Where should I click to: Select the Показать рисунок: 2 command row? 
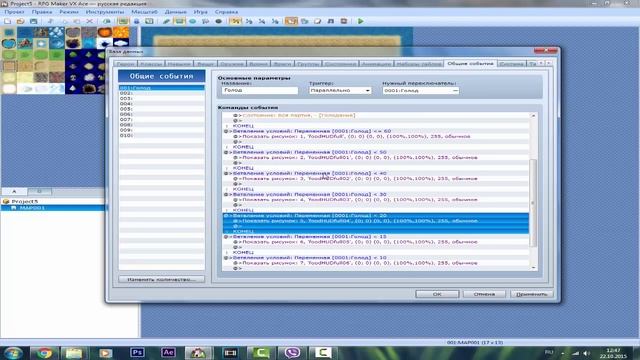tap(376, 158)
